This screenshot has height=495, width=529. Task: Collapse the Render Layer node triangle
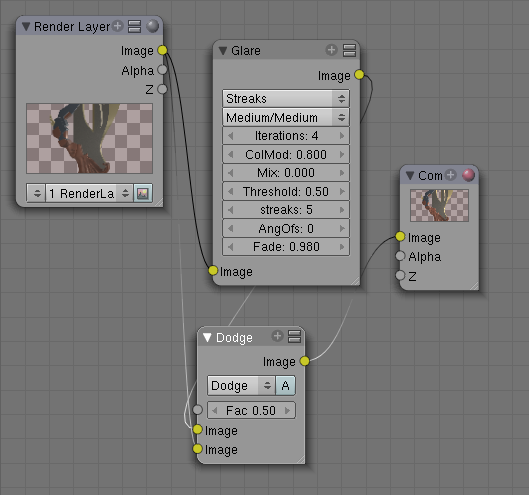(x=26, y=26)
